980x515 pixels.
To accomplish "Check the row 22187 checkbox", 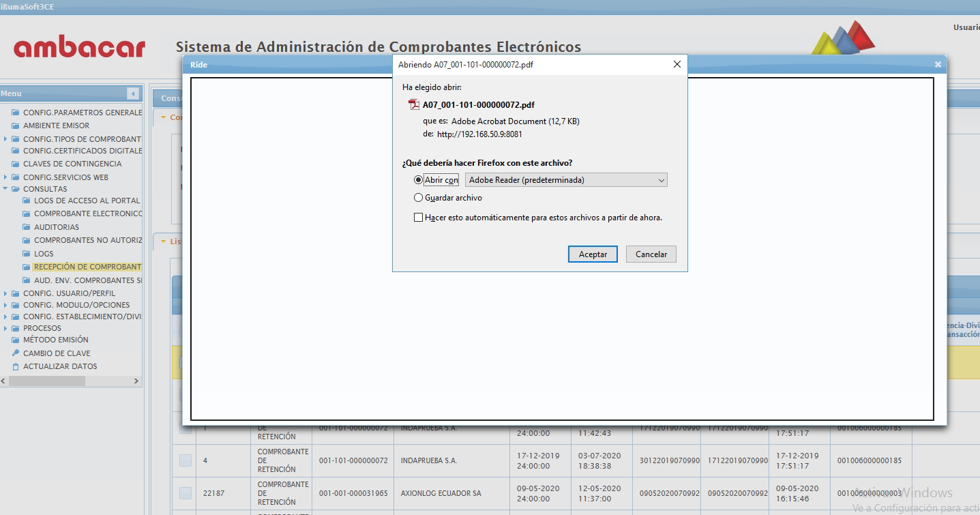I will click(185, 493).
